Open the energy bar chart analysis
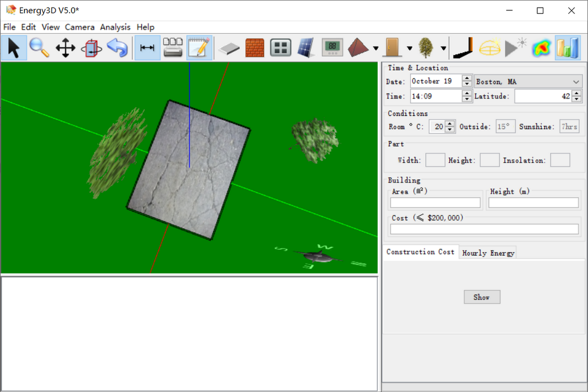588x392 pixels. tap(567, 48)
